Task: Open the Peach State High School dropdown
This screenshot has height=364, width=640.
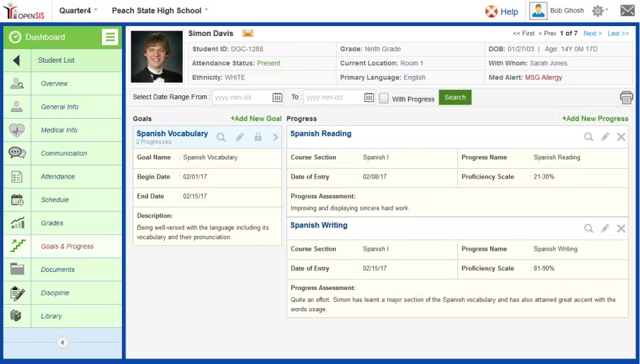Action: (159, 11)
